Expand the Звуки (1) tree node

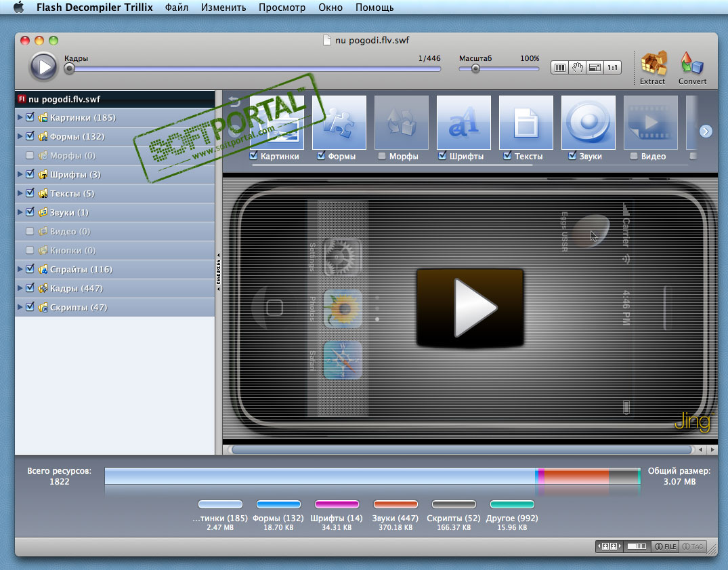pyautogui.click(x=20, y=212)
